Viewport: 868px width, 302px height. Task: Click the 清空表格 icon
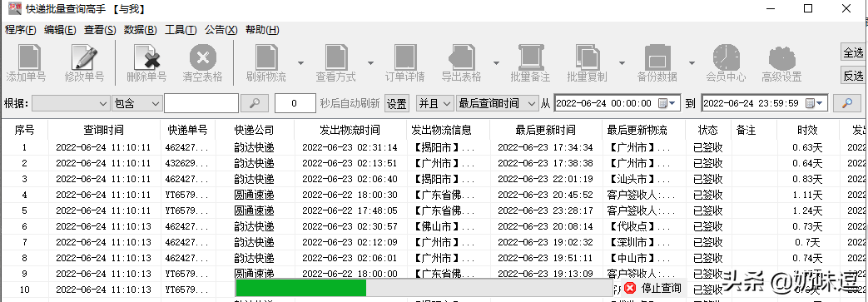pyautogui.click(x=202, y=57)
